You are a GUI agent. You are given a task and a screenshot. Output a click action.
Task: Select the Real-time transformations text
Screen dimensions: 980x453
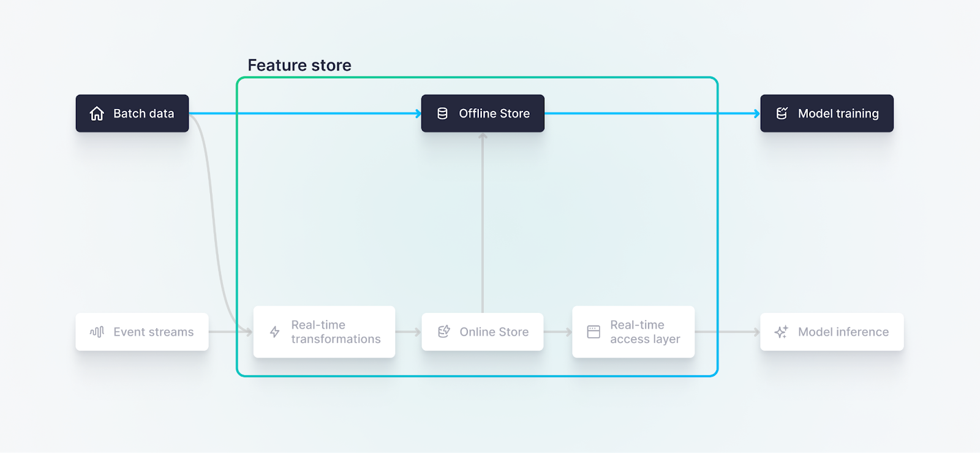click(336, 332)
